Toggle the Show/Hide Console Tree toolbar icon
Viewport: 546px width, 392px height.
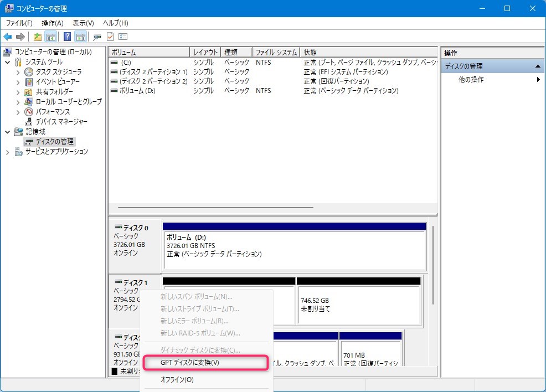tap(51, 37)
